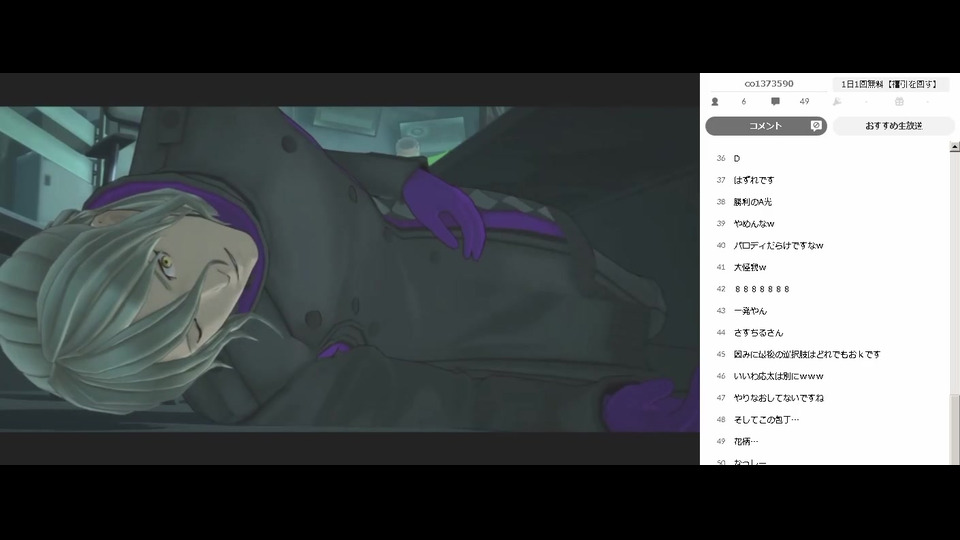Click the 1日1回無料 lottery button
The image size is (960, 540).
[889, 84]
